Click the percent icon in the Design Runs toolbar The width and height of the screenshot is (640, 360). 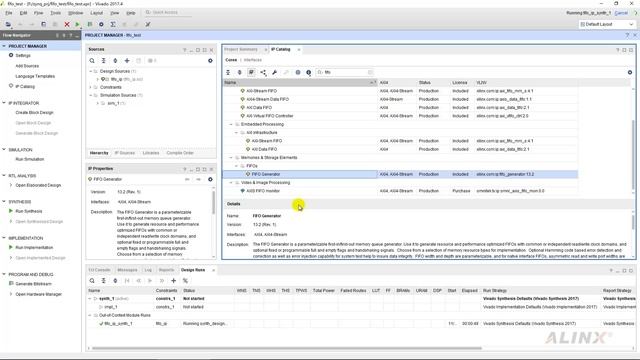coord(185,281)
